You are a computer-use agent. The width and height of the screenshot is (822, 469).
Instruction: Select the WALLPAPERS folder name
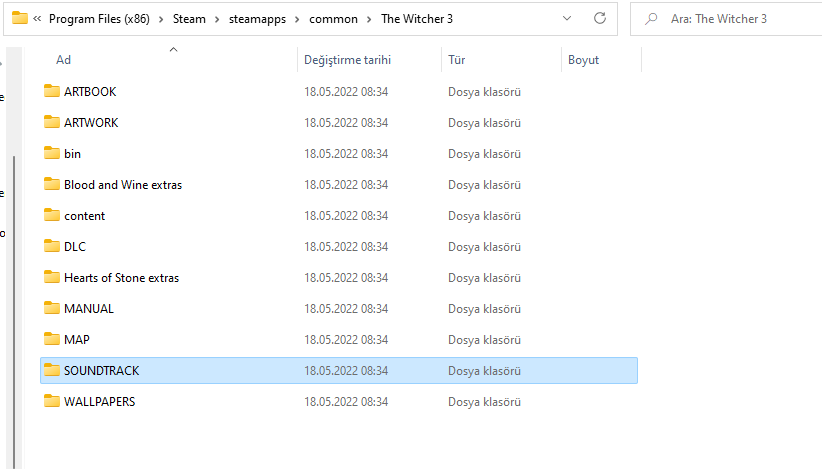[100, 401]
